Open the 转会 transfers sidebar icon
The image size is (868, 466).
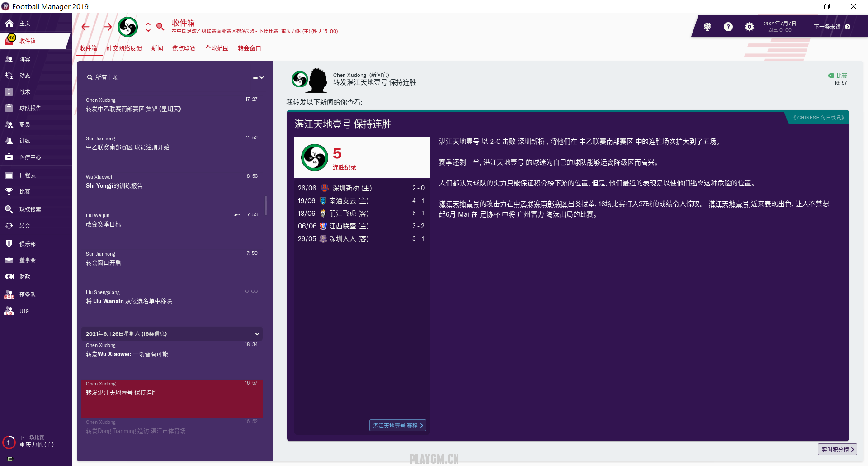9,226
